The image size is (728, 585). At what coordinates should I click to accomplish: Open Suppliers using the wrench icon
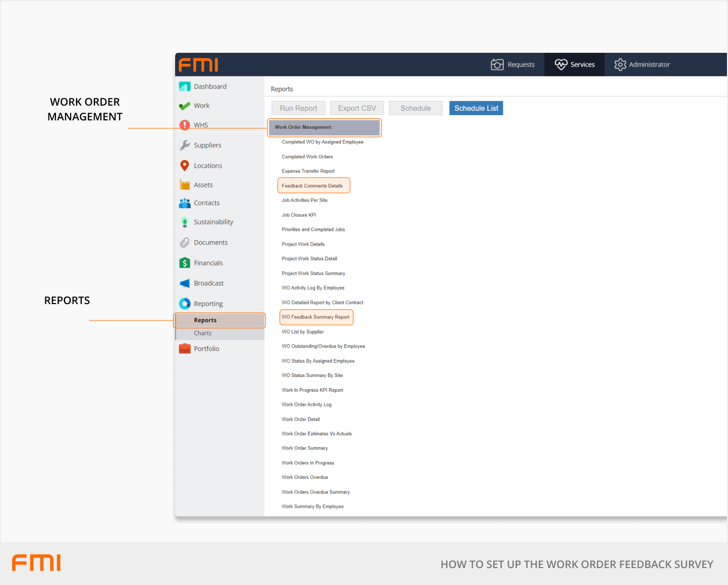[x=185, y=145]
